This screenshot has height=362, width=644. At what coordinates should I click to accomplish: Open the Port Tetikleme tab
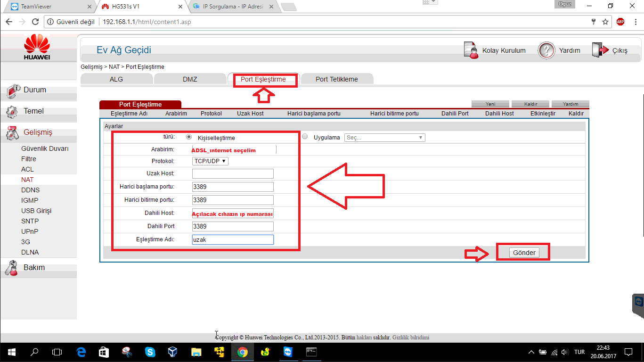point(337,79)
